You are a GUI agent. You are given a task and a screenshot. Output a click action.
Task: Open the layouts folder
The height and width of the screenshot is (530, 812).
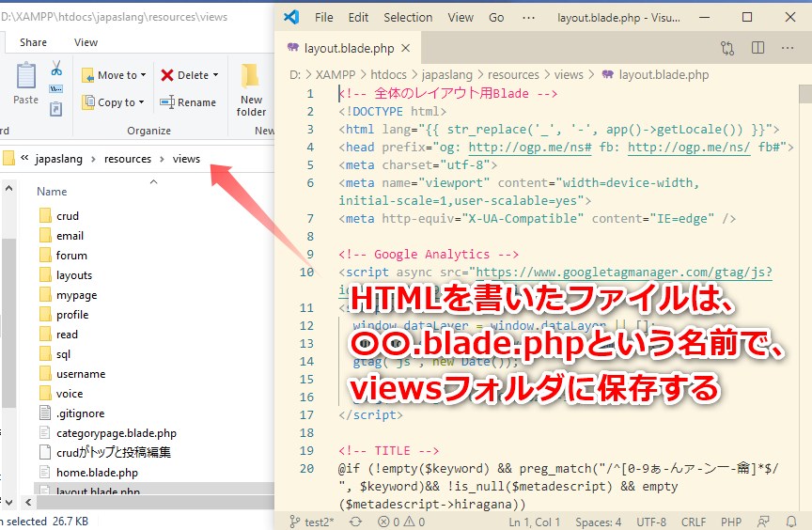point(74,275)
